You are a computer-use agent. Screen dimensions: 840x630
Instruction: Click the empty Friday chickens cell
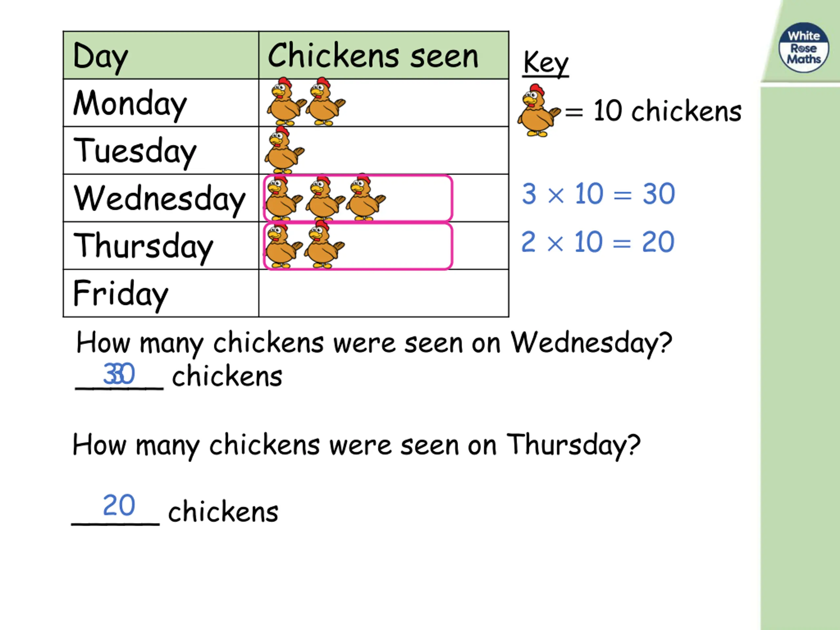pos(384,293)
